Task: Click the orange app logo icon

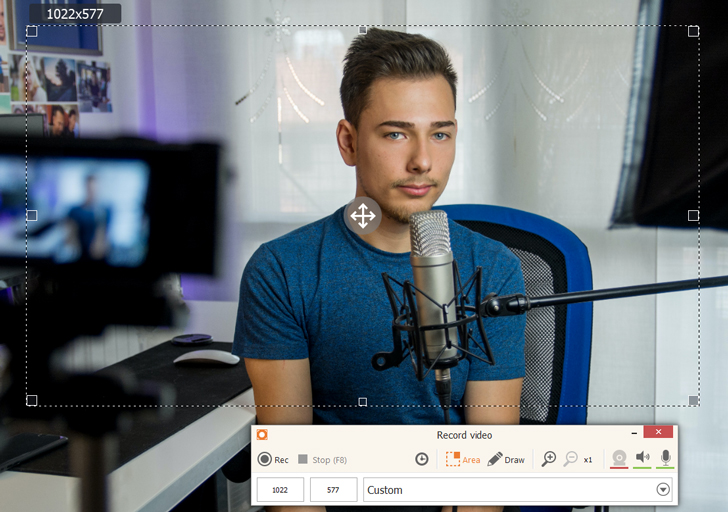Action: point(262,434)
